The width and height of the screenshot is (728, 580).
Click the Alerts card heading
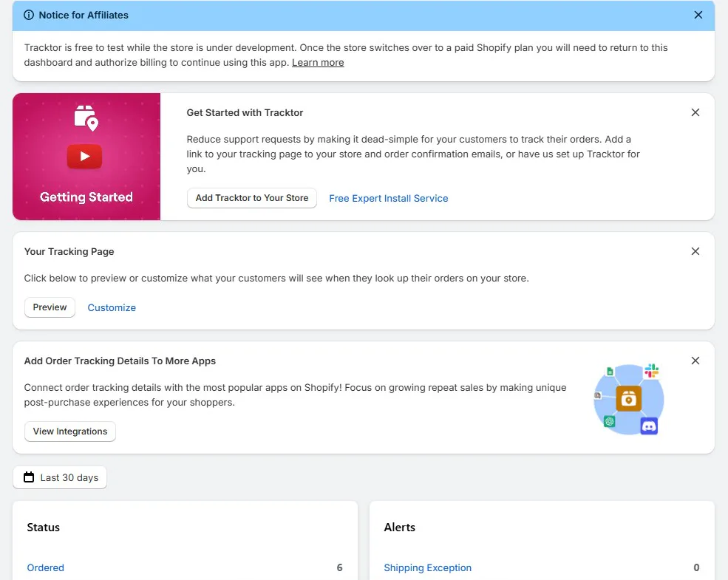pyautogui.click(x=399, y=527)
